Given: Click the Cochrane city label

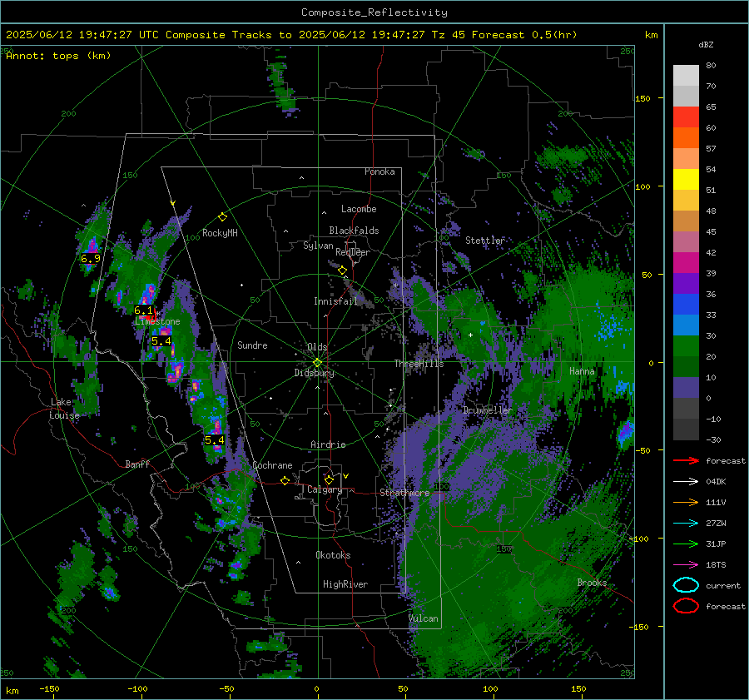Looking at the screenshot, I should [272, 465].
